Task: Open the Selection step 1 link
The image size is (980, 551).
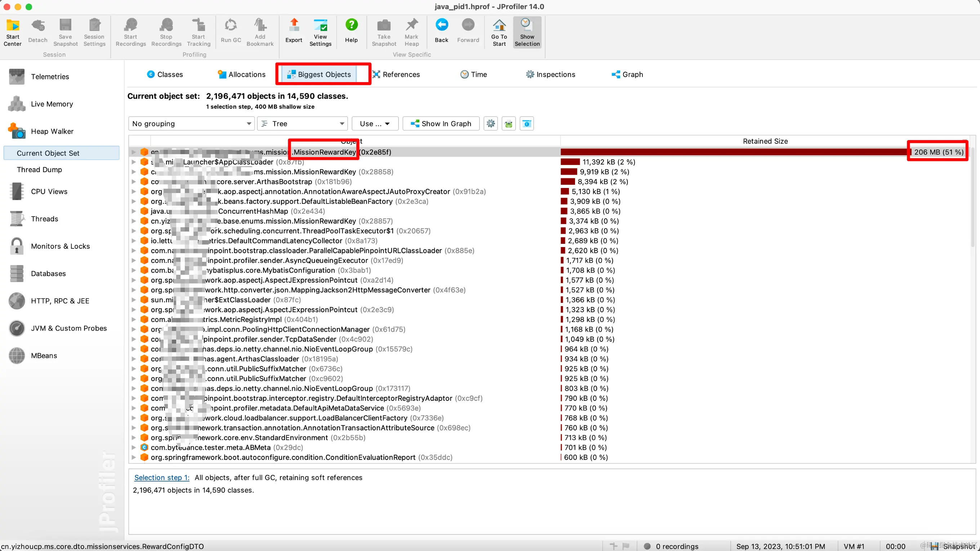Action: 162,478
